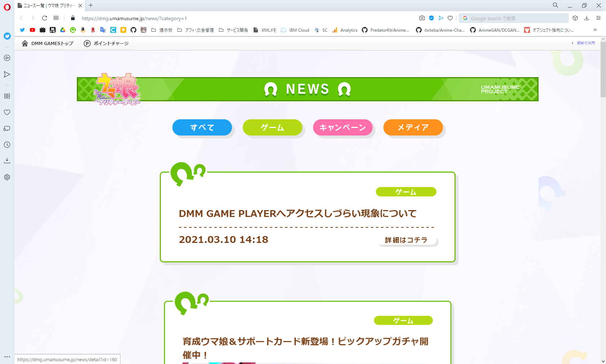This screenshot has width=606, height=364.
Task: Open the Speed Dial start page button in the toolbar
Action: click(x=56, y=18)
